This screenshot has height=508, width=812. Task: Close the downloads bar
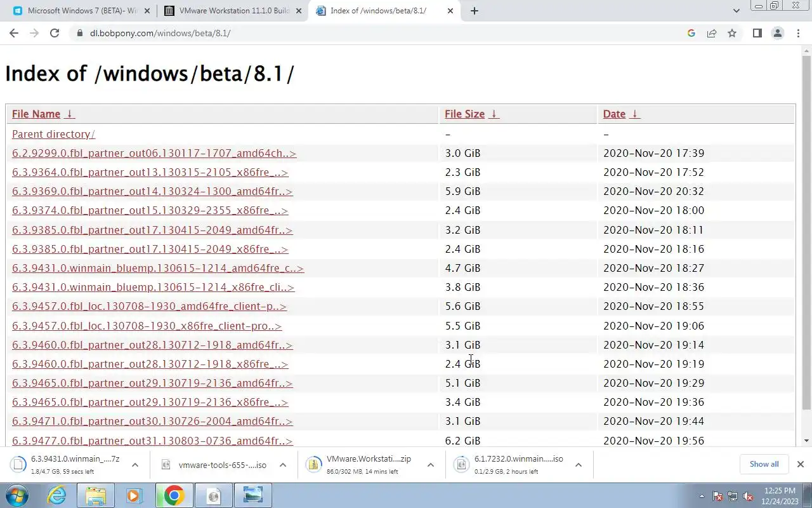click(801, 464)
